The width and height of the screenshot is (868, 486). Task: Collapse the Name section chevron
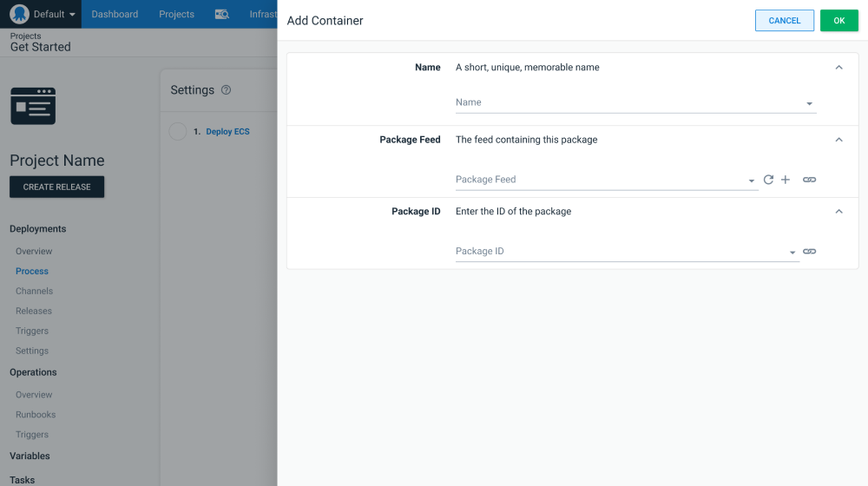click(x=839, y=68)
